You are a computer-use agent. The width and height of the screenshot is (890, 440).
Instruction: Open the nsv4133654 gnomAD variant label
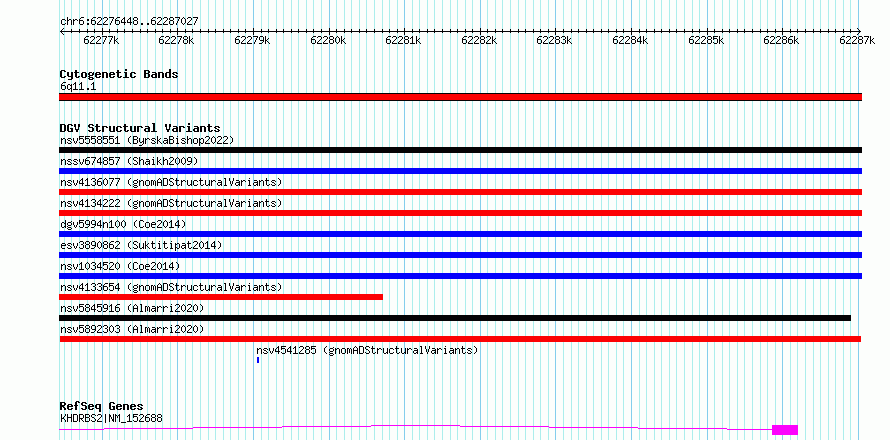coord(171,287)
